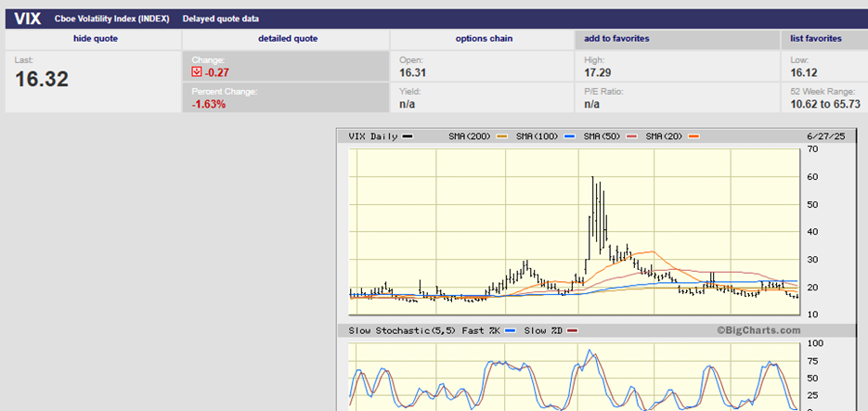Click the low value 16.12

(x=804, y=72)
